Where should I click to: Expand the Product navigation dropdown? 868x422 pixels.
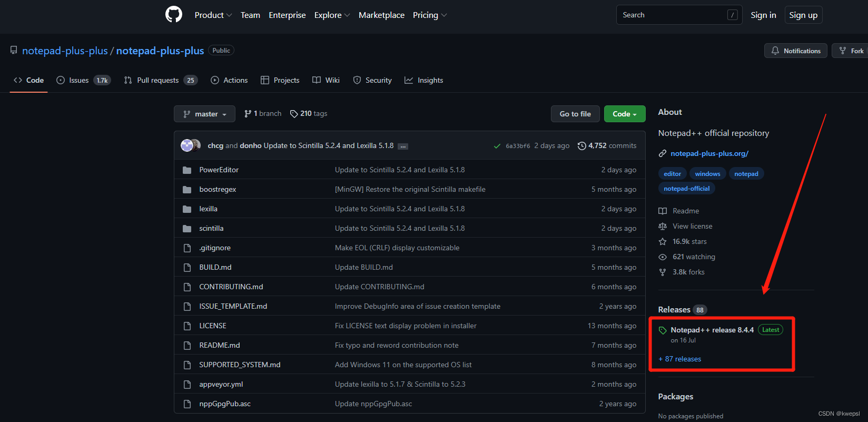click(x=213, y=15)
